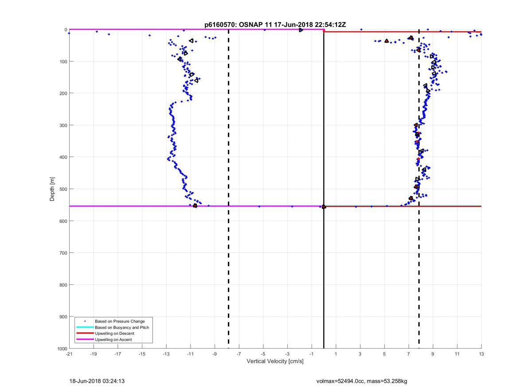Screen dimensions: 532x392
Task: Click the x-axis tick label 3
Action: 360,354
